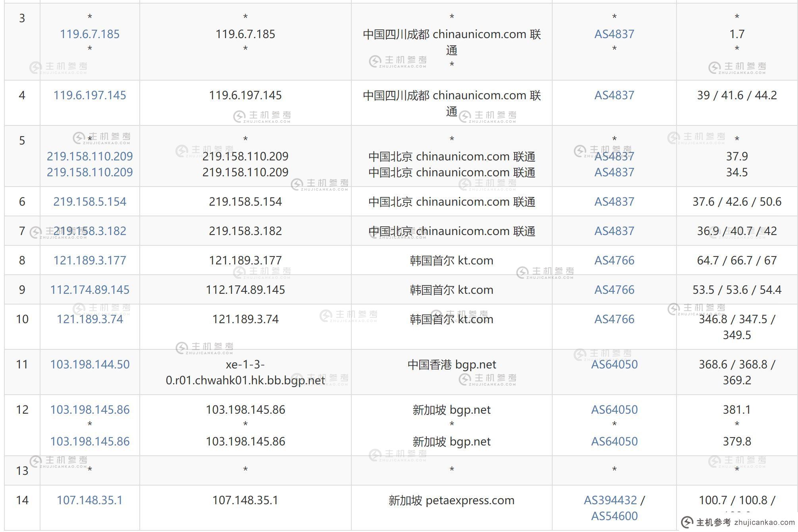Viewport: 798px width, 532px height.
Task: Click upper AS64050 link in hop 12
Action: tap(614, 410)
